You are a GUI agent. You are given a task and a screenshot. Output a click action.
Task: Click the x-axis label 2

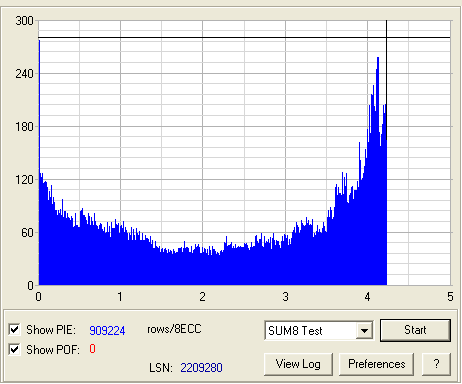coord(202,296)
